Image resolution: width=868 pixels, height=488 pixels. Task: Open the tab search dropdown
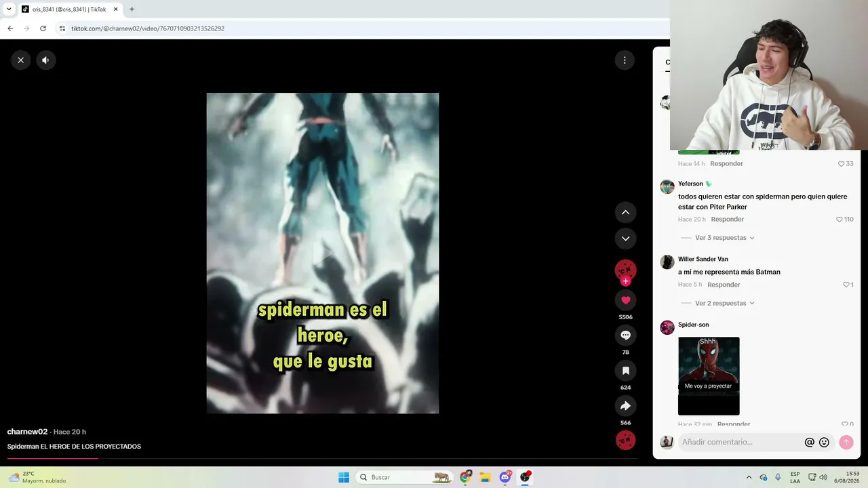point(9,9)
